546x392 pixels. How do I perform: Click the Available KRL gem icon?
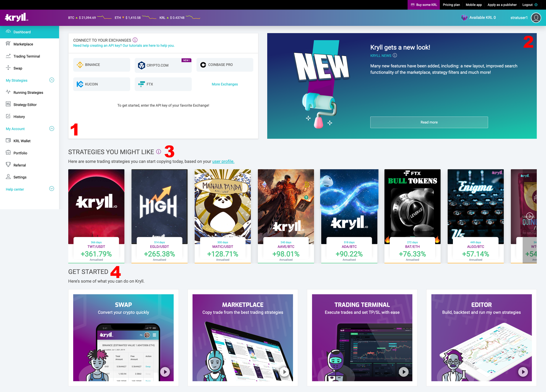464,18
